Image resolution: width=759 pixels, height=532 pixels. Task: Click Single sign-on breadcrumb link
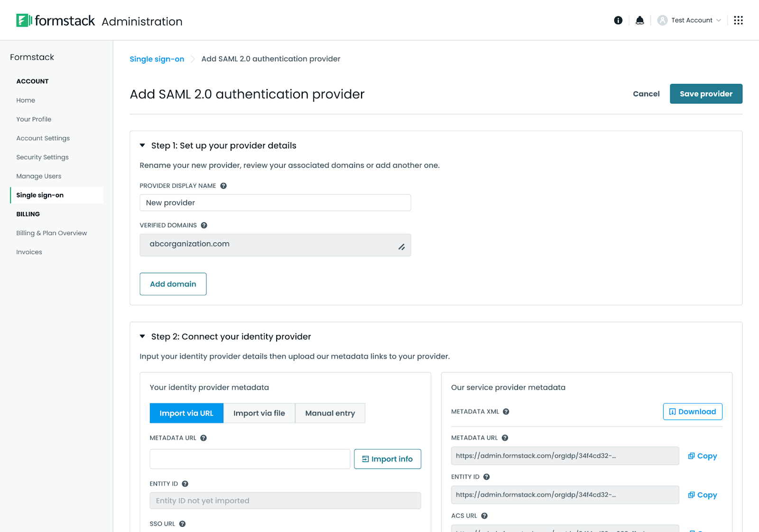point(157,59)
